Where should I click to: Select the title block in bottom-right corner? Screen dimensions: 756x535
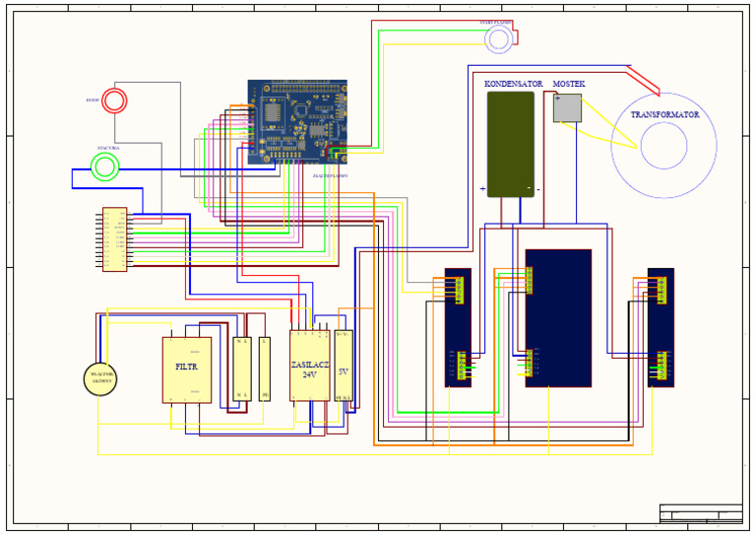(701, 513)
